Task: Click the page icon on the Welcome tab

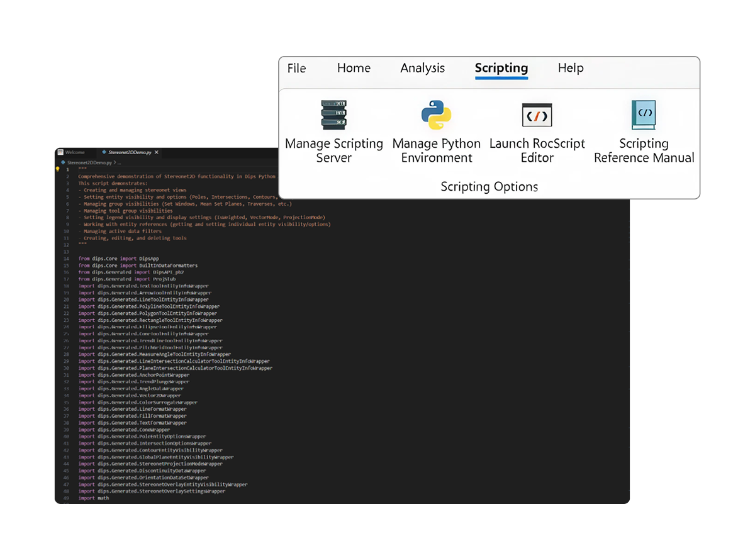Action: coord(60,152)
